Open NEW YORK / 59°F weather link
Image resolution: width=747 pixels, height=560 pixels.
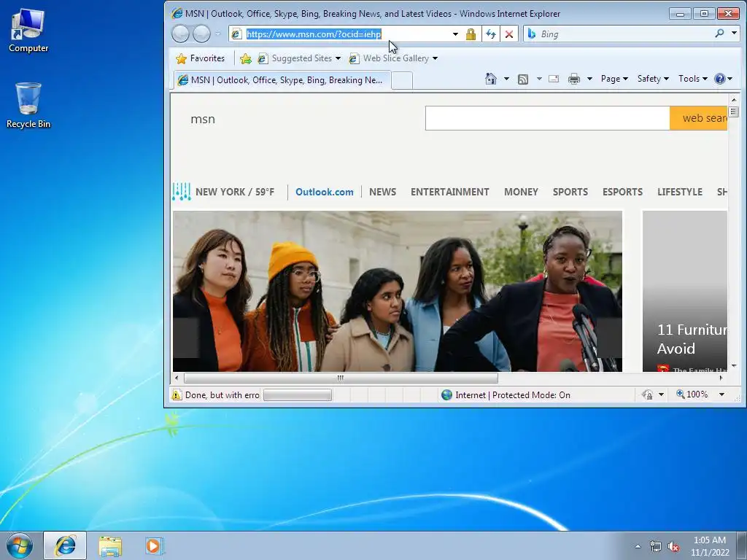pyautogui.click(x=235, y=192)
